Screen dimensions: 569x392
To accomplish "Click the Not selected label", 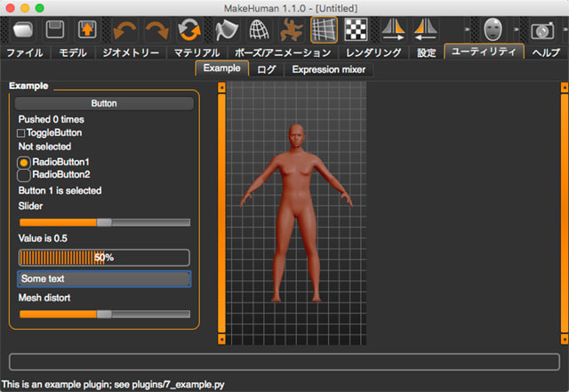I will 44,147.
